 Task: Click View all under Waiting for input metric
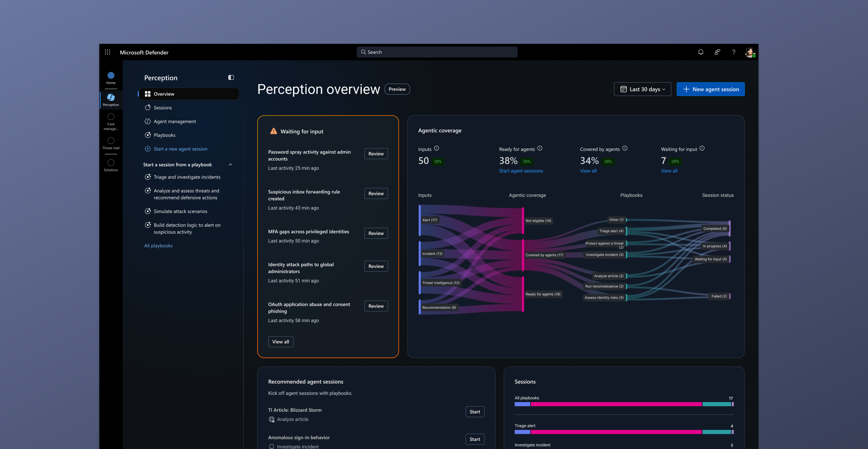click(x=669, y=171)
